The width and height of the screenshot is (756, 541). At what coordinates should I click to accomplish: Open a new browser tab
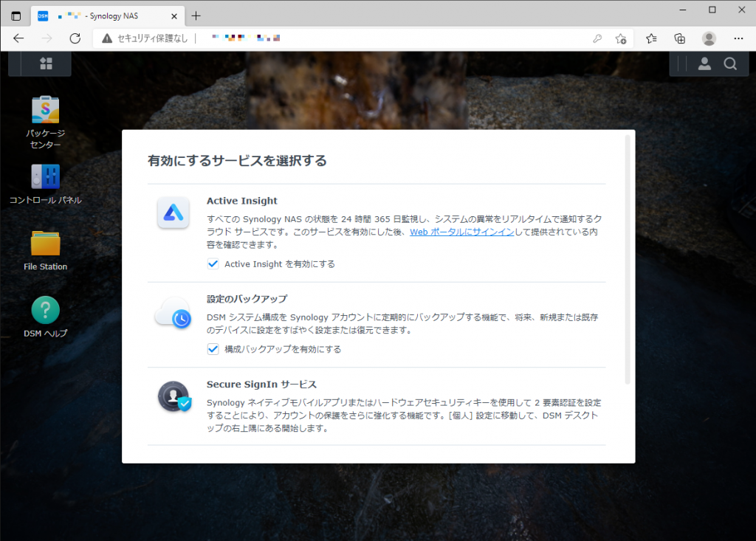(x=196, y=16)
